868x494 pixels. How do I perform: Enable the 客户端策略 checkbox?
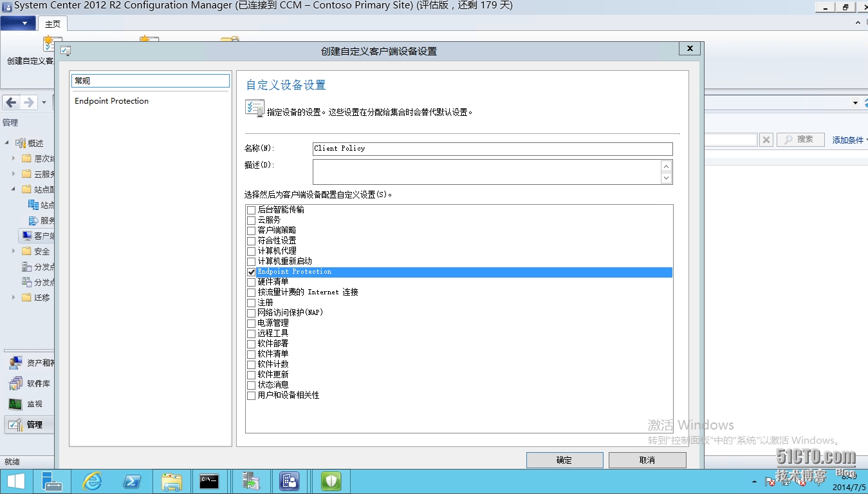(252, 231)
